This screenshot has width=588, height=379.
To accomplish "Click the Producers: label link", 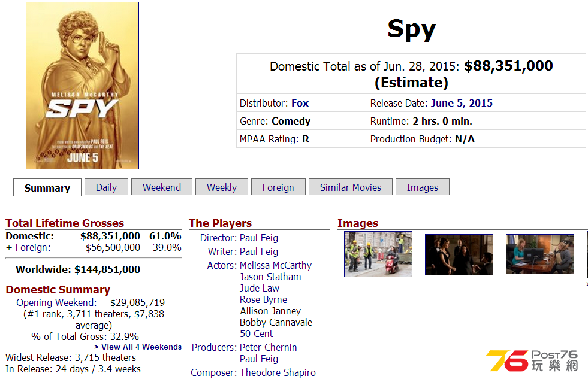I will point(214,347).
